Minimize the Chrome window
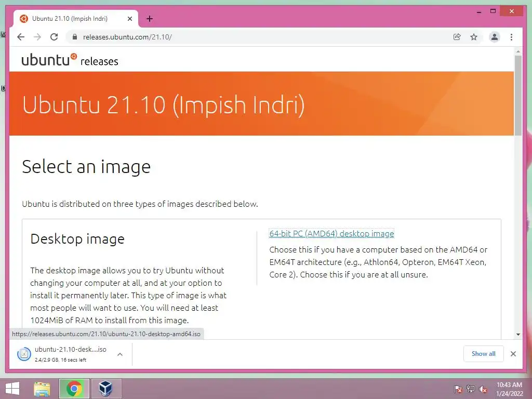This screenshot has height=399, width=532. [479, 11]
